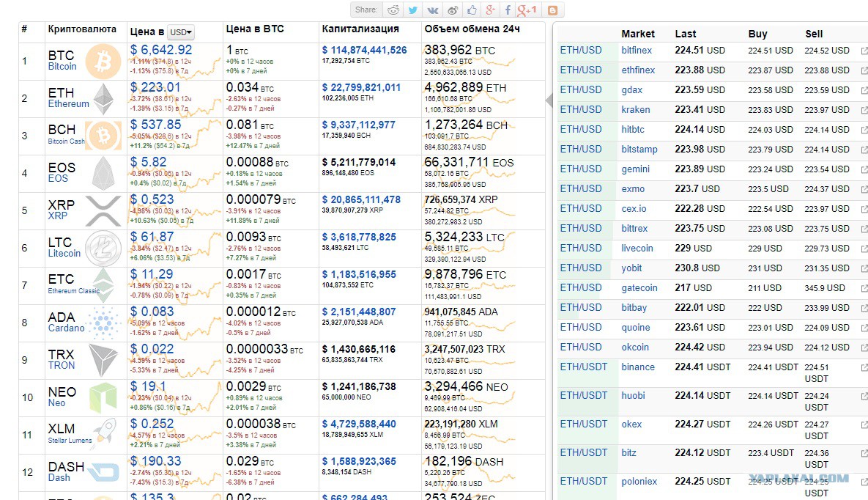The image size is (868, 500).
Task: Sort by Капитализация column header
Action: point(360,29)
